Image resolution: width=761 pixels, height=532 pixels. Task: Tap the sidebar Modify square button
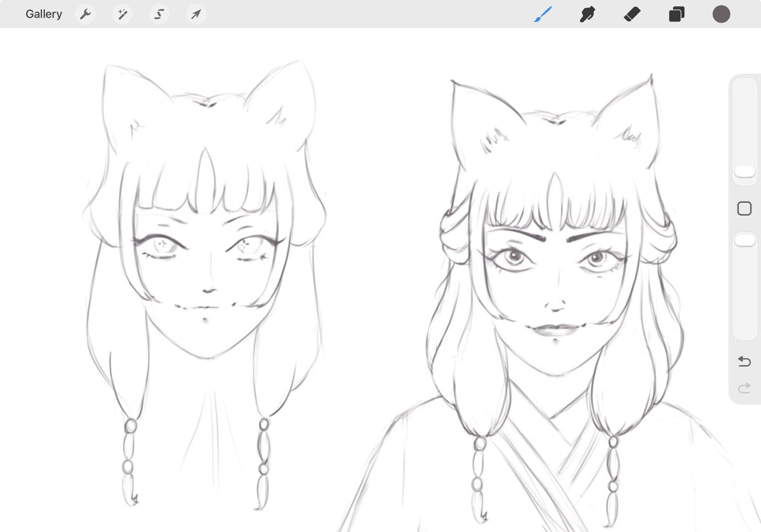tap(744, 209)
